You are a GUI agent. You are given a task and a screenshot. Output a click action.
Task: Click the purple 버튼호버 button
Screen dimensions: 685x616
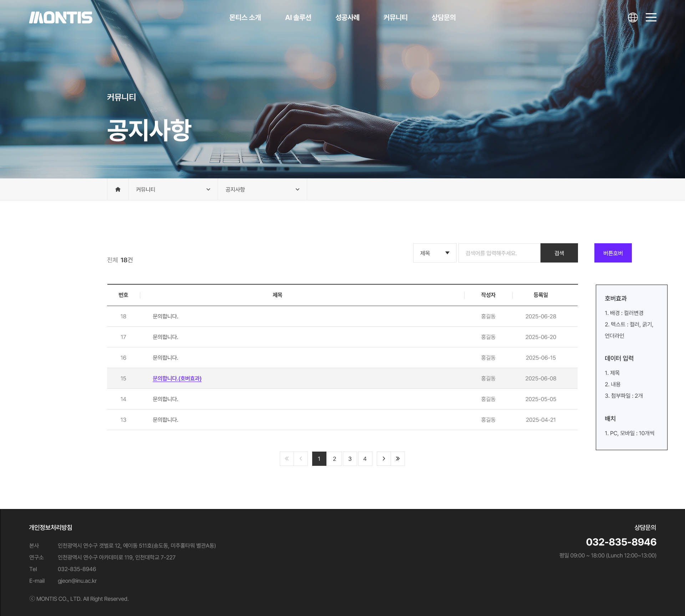(613, 253)
